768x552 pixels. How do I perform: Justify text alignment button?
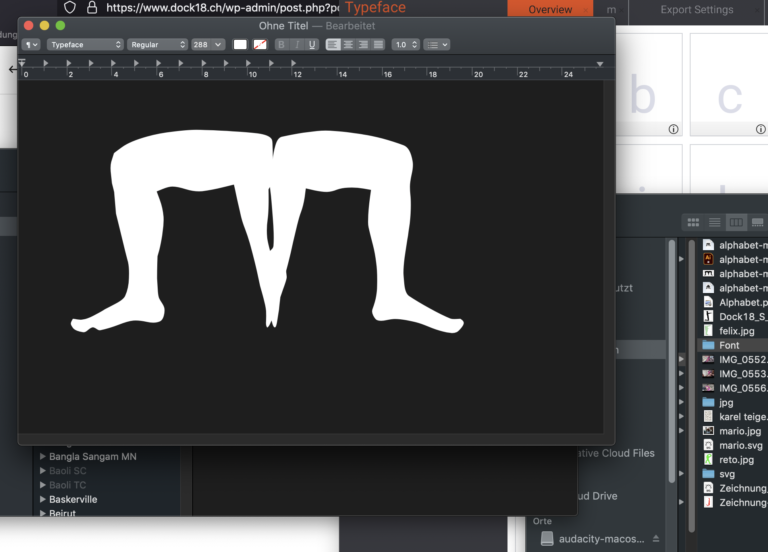pos(378,45)
